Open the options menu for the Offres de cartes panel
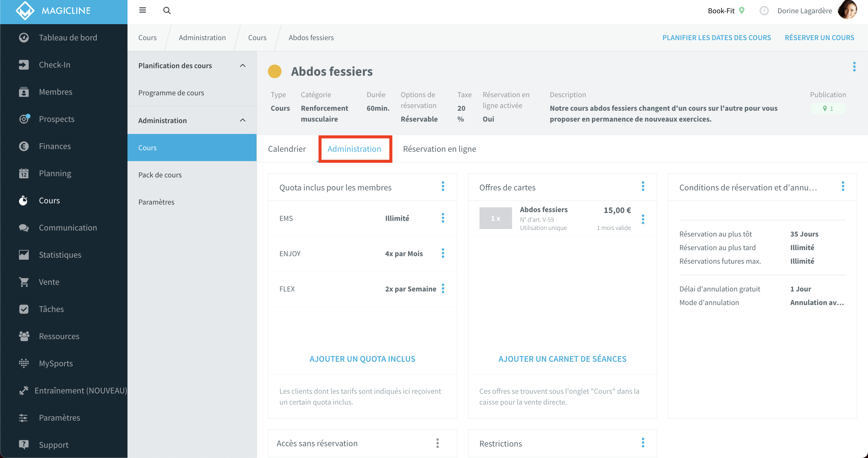868x458 pixels. click(643, 186)
